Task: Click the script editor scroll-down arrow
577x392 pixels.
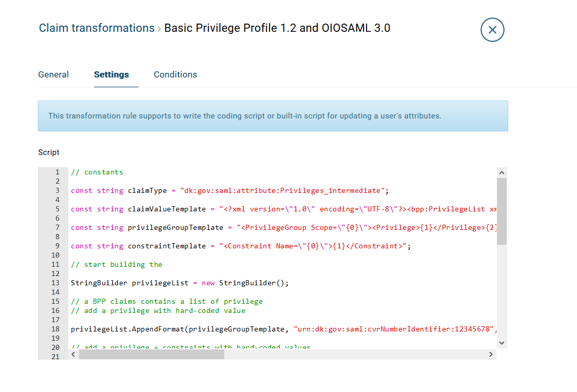Action: coord(502,343)
